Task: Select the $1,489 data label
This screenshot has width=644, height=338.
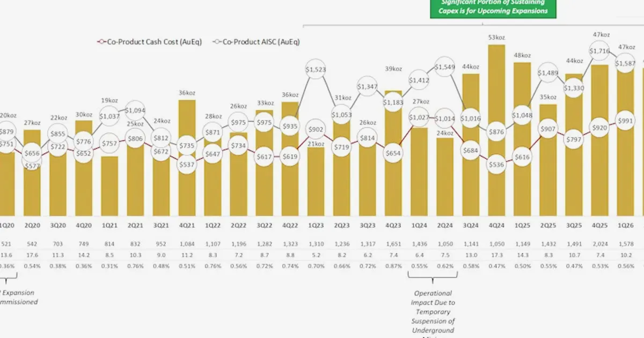Action: tap(548, 73)
